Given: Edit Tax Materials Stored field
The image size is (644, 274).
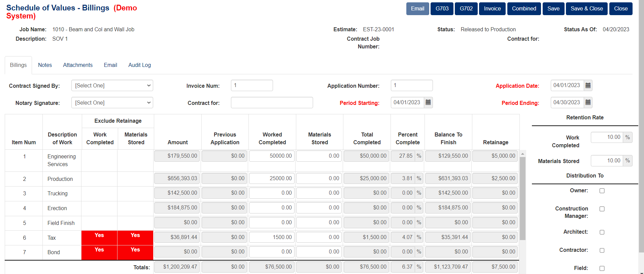Looking at the screenshot, I should 319,237.
